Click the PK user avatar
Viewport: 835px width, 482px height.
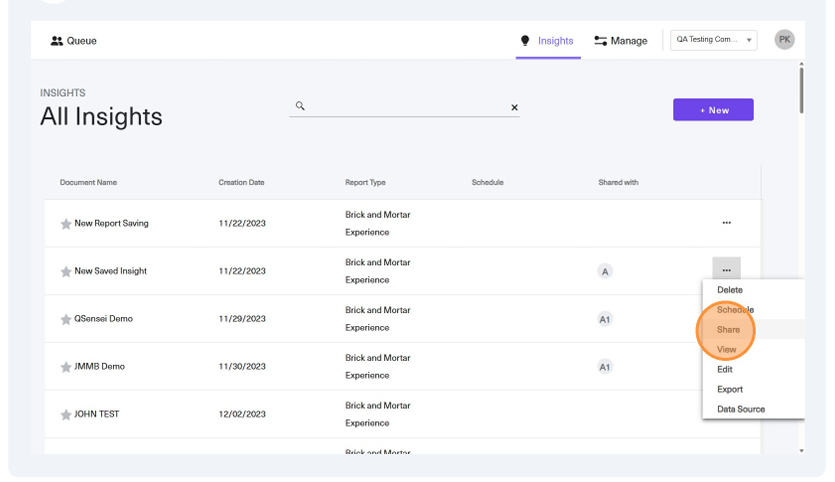pyautogui.click(x=784, y=39)
